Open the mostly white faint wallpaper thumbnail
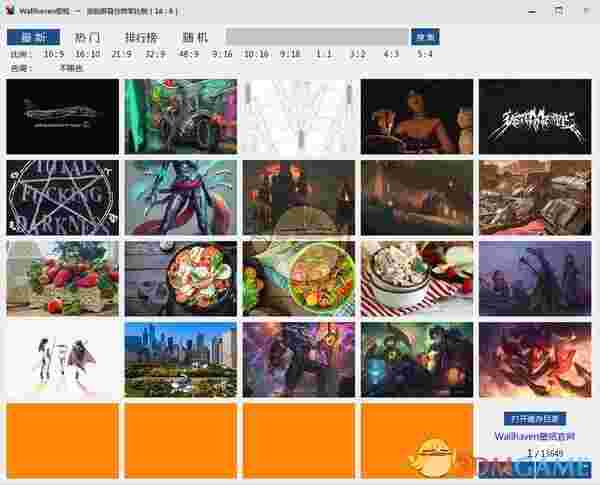This screenshot has width=600, height=485. [299, 116]
